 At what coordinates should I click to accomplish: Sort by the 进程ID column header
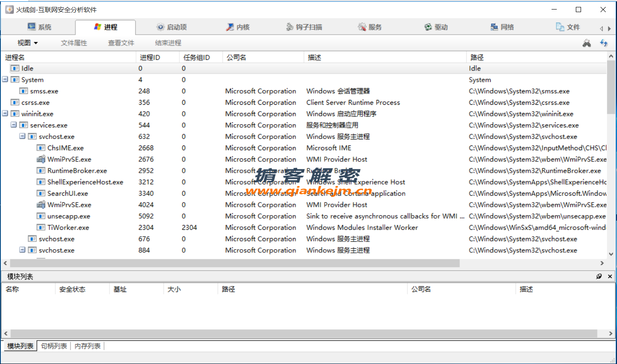coord(158,57)
